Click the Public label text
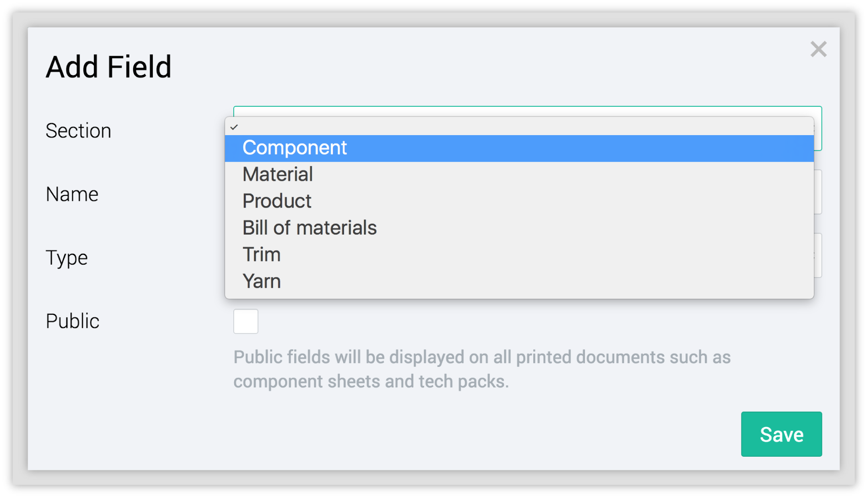The width and height of the screenshot is (868, 498). [x=73, y=321]
